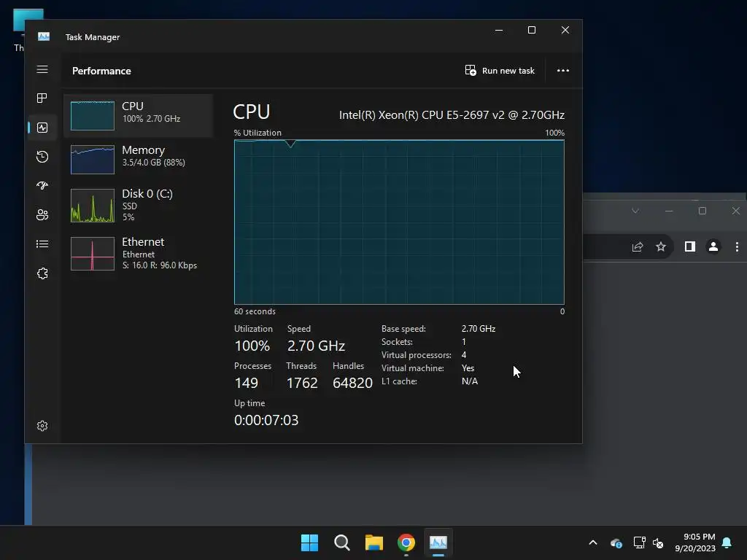Click the muted volume tray icon
This screenshot has width=747, height=560.
[x=658, y=542]
